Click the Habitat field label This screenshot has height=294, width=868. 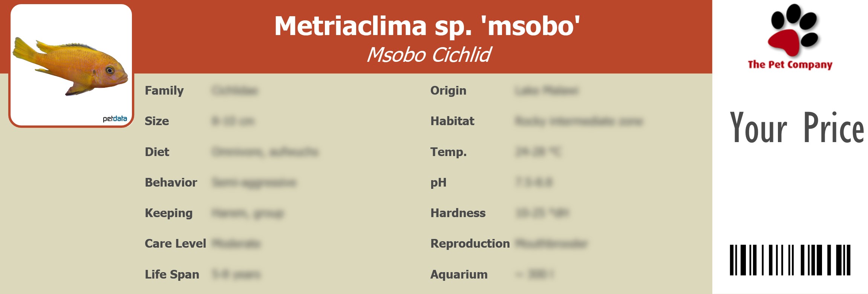(452, 121)
